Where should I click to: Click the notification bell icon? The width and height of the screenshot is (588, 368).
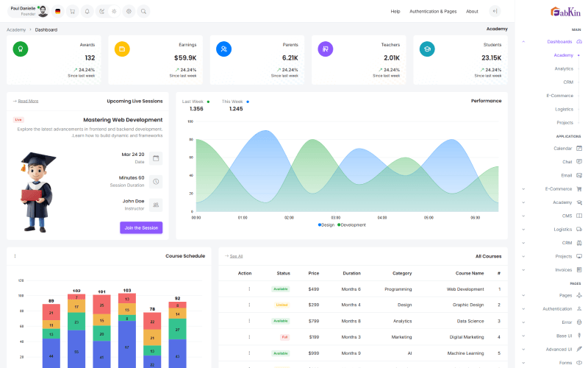(x=87, y=12)
